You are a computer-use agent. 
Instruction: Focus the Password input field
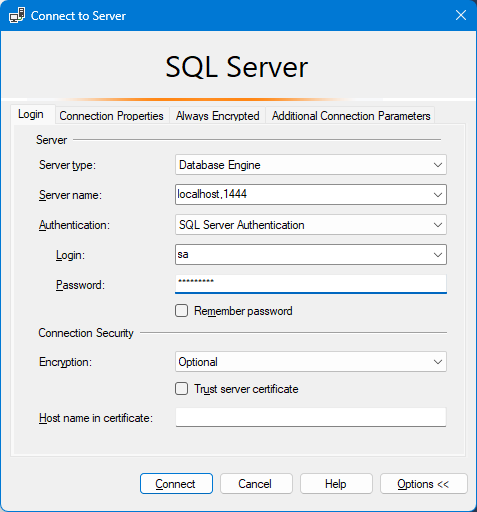click(x=311, y=284)
